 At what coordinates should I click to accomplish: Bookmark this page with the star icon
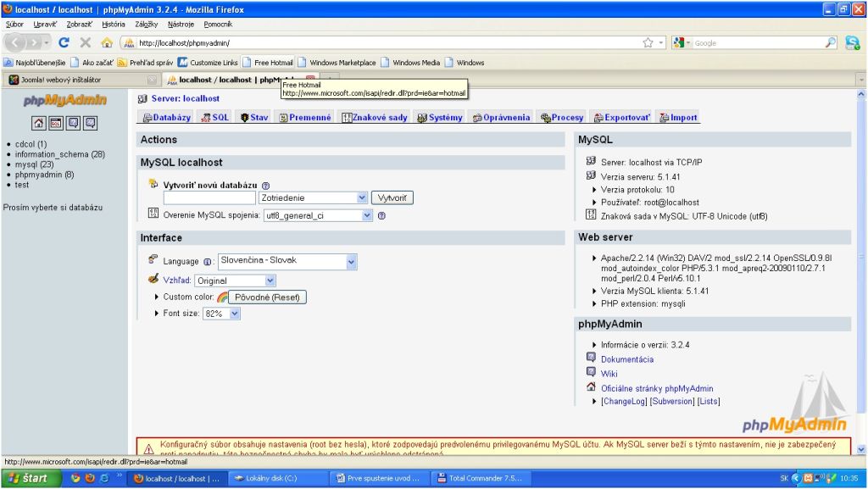(648, 42)
